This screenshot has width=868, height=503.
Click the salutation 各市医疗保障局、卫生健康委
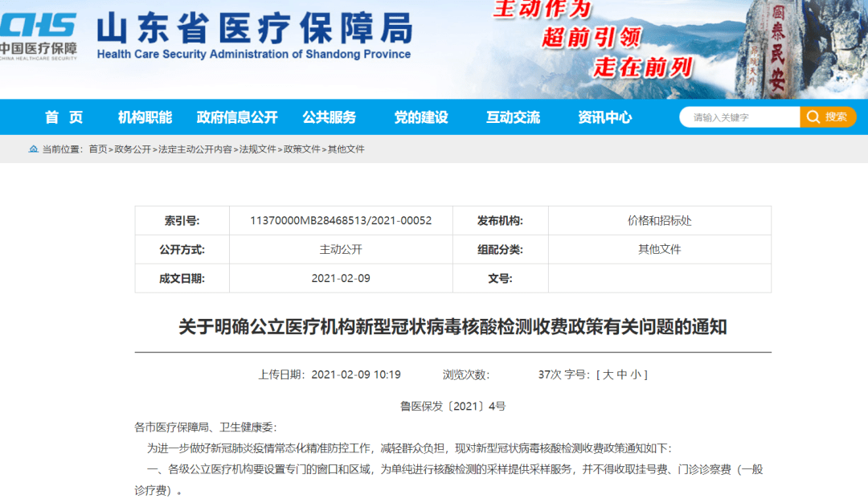206,427
